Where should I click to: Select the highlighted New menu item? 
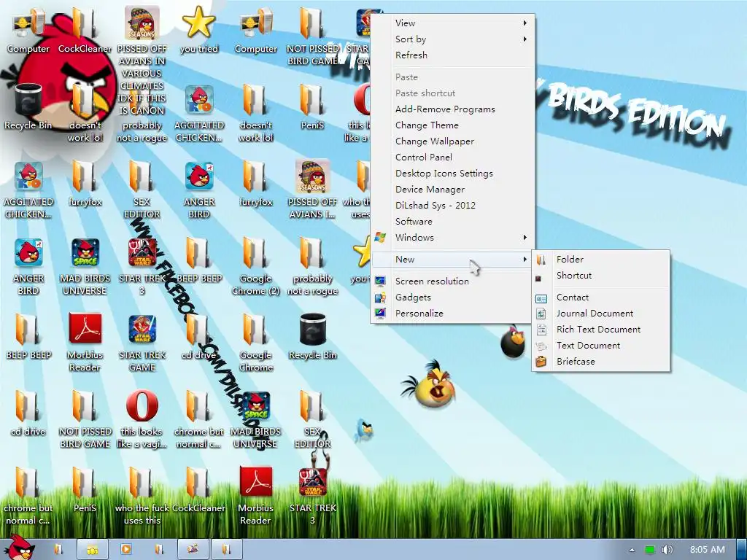pyautogui.click(x=452, y=260)
